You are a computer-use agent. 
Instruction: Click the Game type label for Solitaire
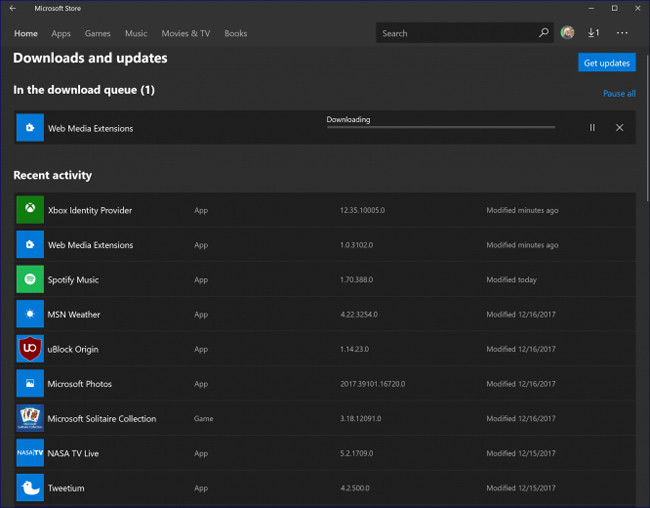point(204,419)
